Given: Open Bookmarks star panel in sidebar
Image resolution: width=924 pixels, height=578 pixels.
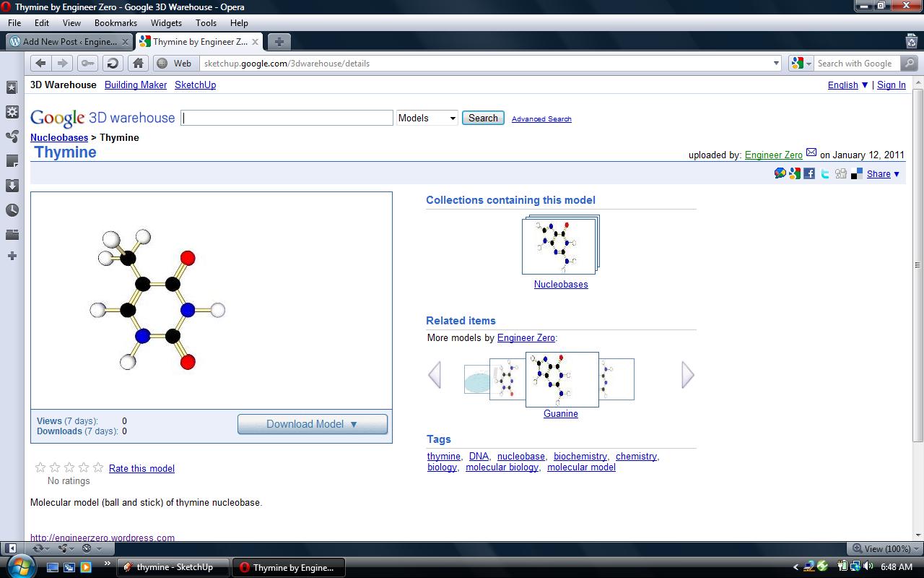Looking at the screenshot, I should (x=12, y=87).
